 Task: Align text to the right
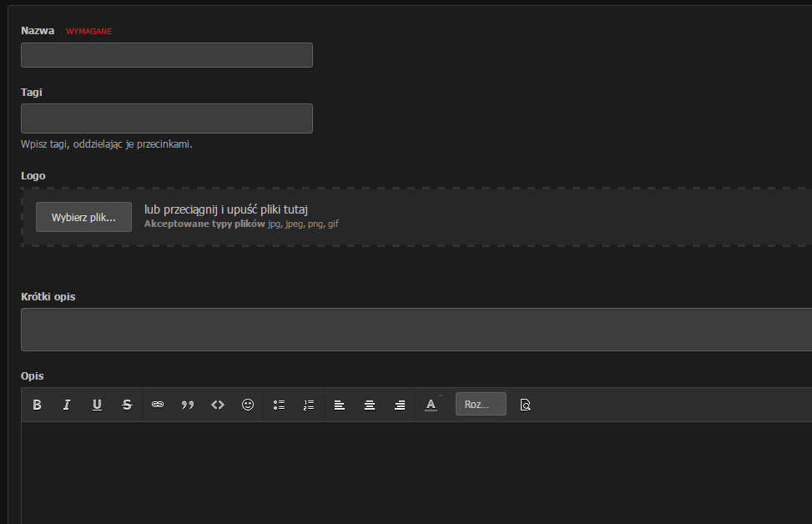pyautogui.click(x=400, y=405)
